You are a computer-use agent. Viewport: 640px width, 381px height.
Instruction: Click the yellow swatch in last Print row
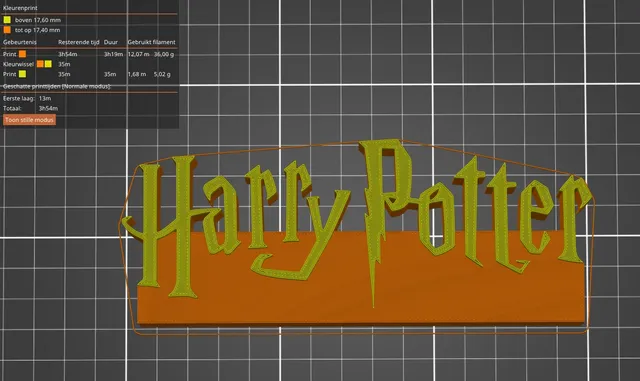22,74
